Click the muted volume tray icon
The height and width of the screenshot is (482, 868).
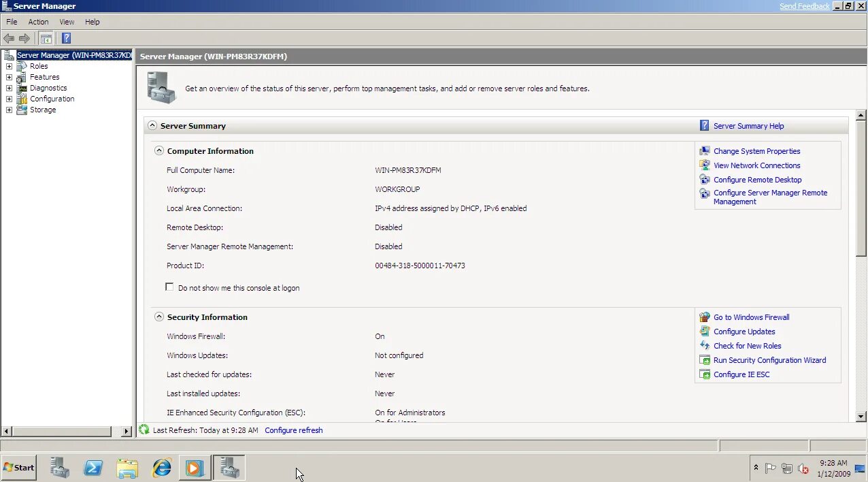[803, 468]
